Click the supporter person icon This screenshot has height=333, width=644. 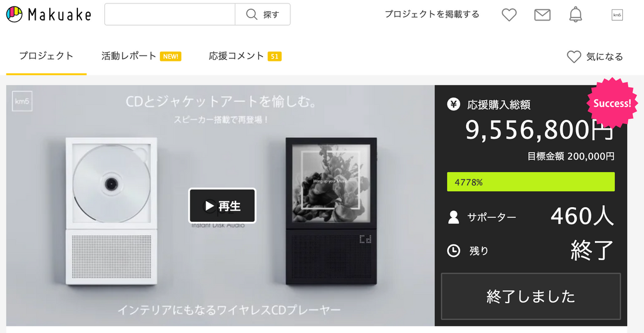[x=453, y=217]
